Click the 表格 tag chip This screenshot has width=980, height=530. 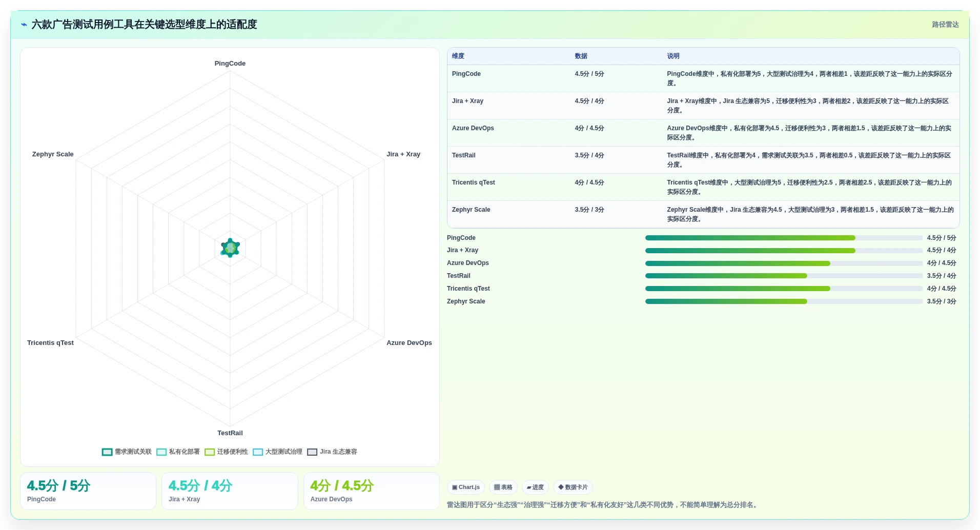[x=503, y=487]
